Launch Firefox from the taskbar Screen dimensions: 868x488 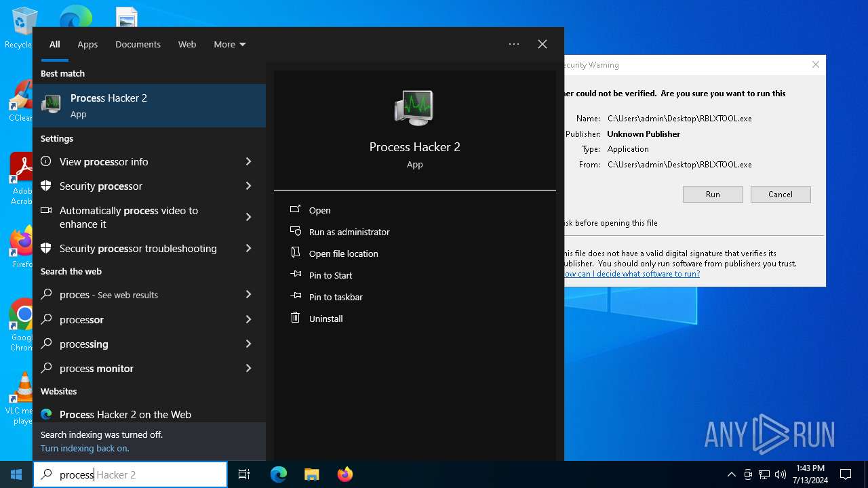point(344,474)
